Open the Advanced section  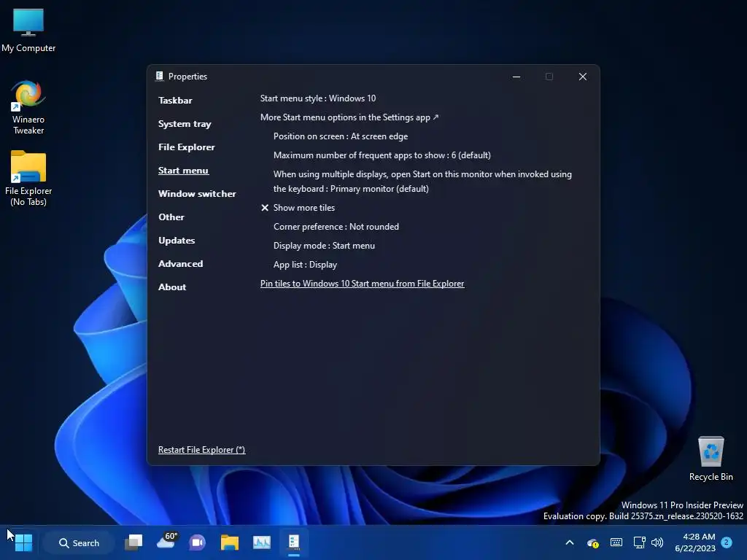[180, 264]
